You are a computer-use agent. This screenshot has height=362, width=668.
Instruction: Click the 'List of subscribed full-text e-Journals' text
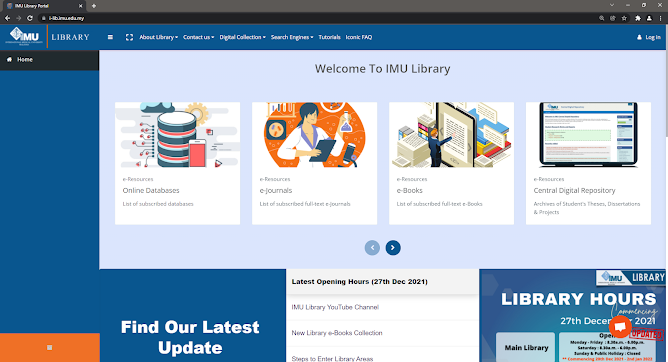pos(305,204)
